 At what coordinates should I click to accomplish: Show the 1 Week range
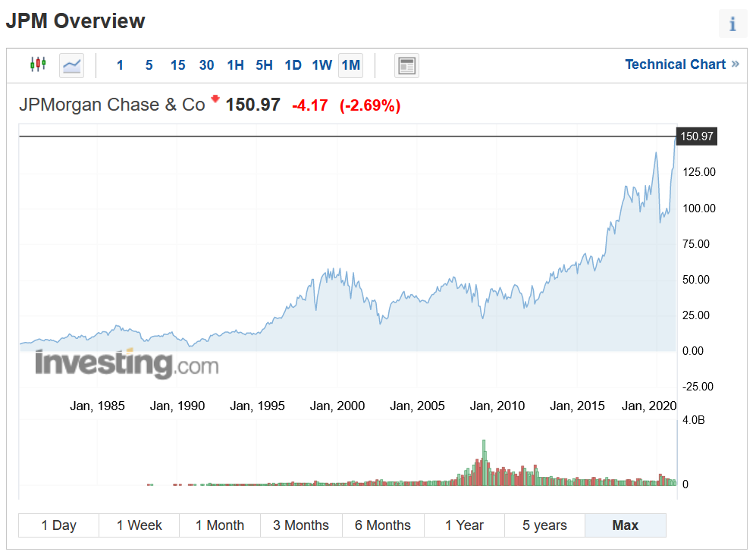140,525
